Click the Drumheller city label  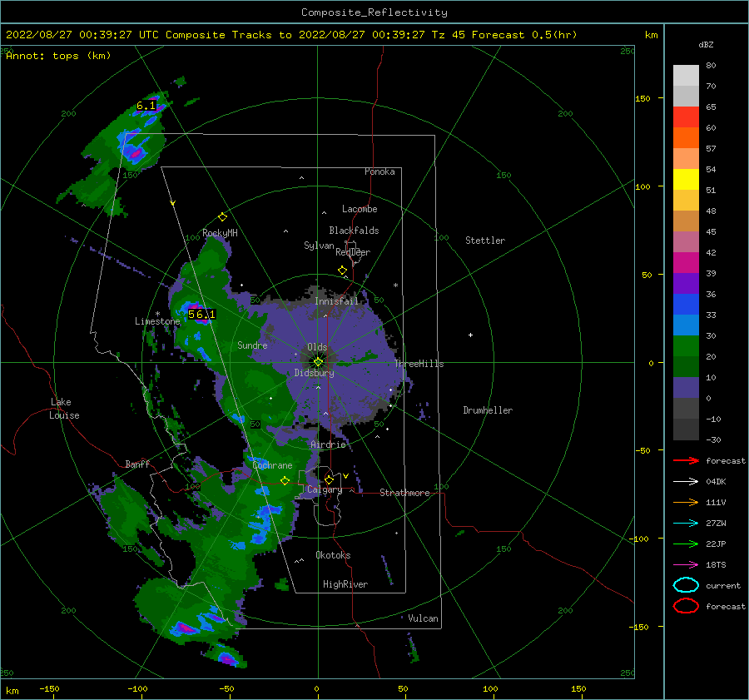coord(488,410)
